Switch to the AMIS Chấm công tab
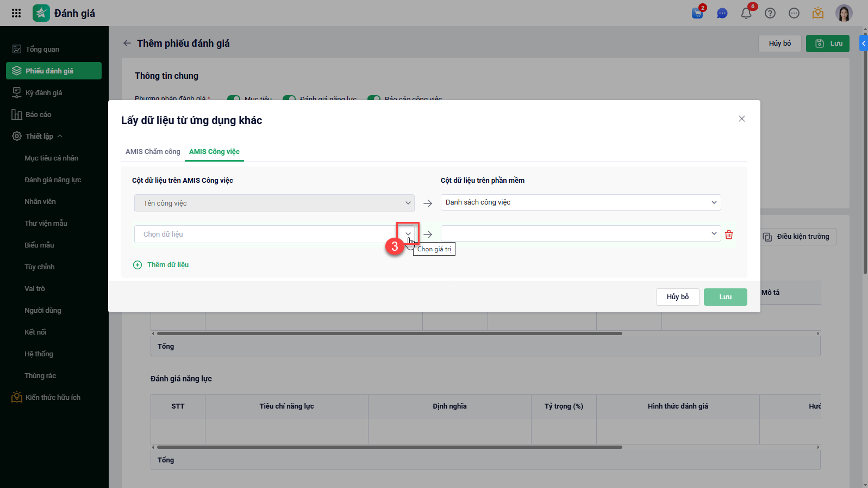868x488 pixels. point(153,152)
